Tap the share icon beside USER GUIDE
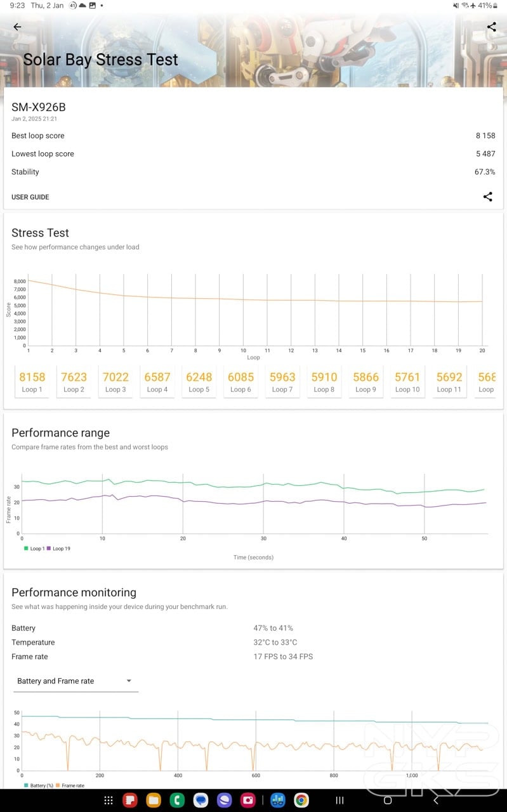The image size is (507, 812). coord(487,197)
